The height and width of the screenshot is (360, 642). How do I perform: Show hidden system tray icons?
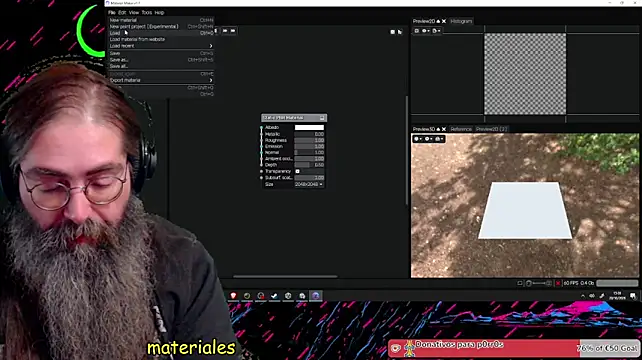click(583, 296)
